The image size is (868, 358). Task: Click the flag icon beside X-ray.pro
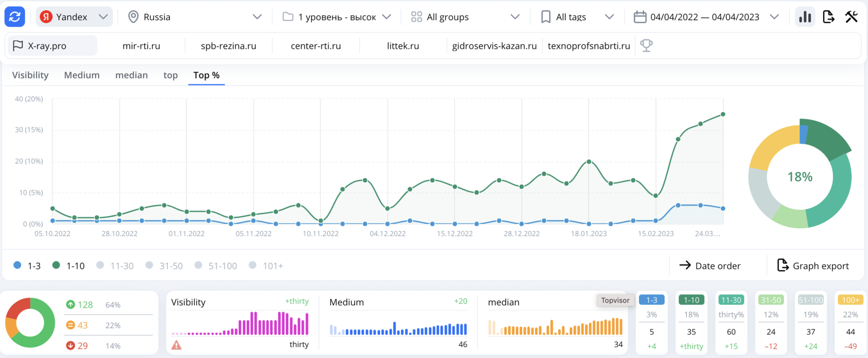[18, 46]
